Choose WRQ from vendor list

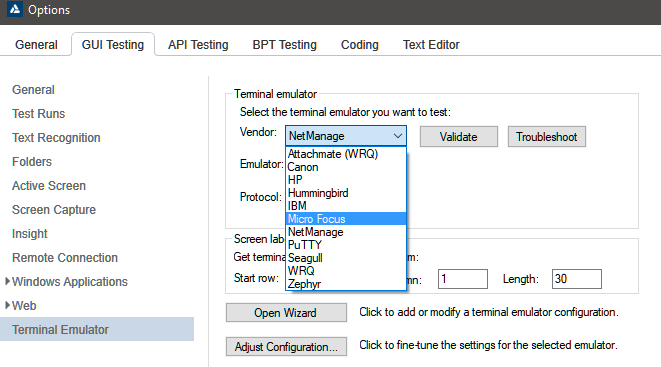coord(346,271)
